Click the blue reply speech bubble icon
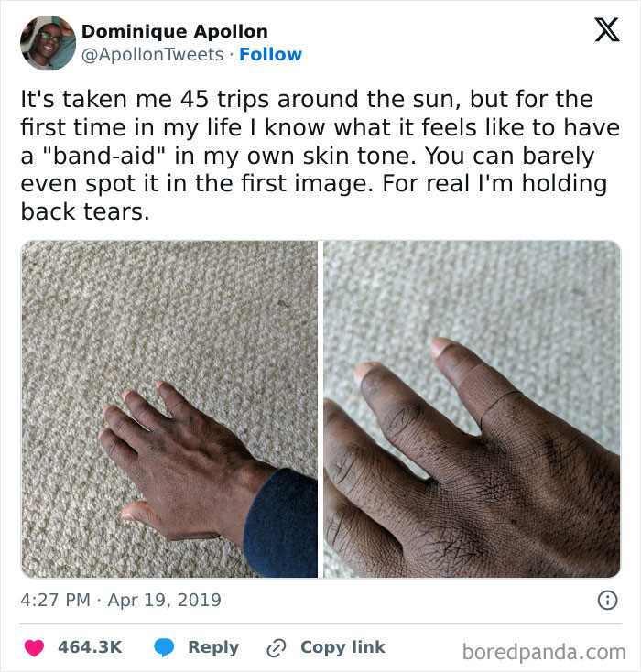Image resolution: width=641 pixels, height=672 pixels. (164, 647)
